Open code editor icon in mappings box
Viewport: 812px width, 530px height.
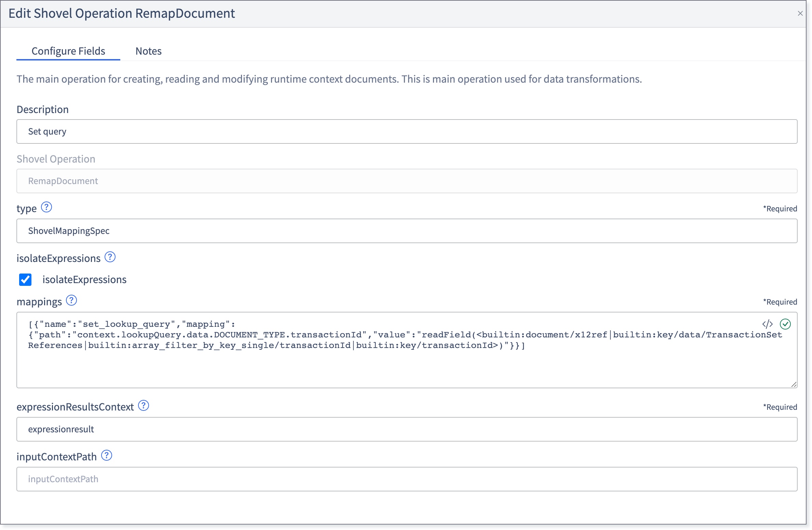768,324
